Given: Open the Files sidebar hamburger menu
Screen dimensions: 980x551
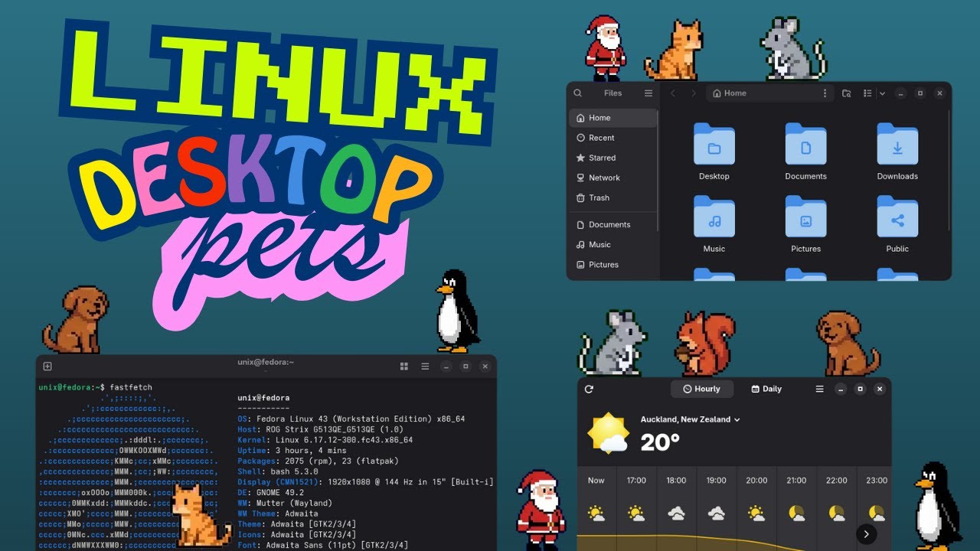Looking at the screenshot, I should [648, 93].
